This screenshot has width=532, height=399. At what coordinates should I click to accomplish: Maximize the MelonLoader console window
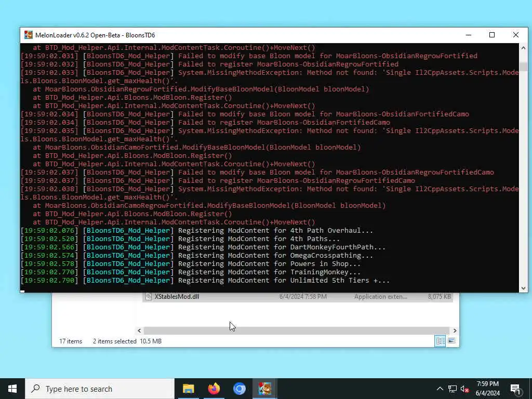[x=492, y=35]
